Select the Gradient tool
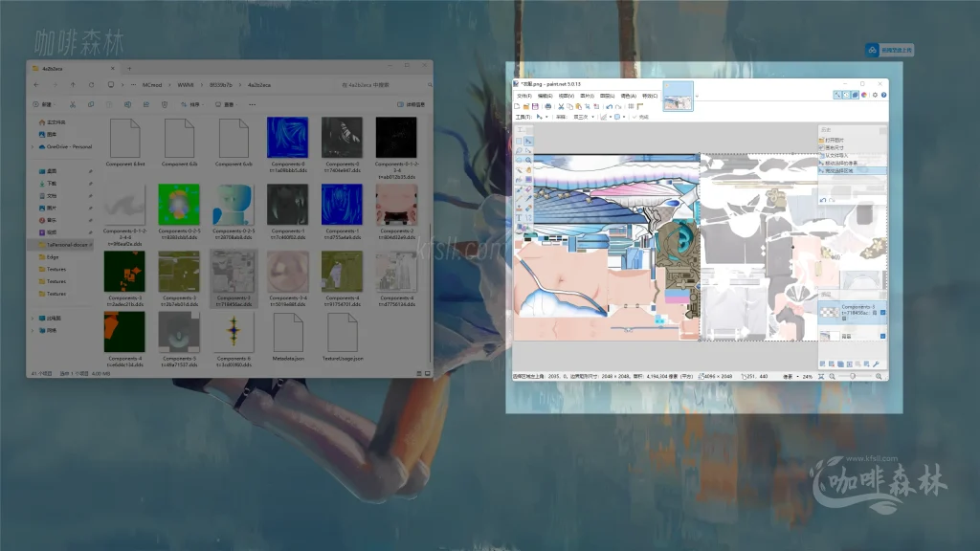The width and height of the screenshot is (980, 551). tap(528, 179)
